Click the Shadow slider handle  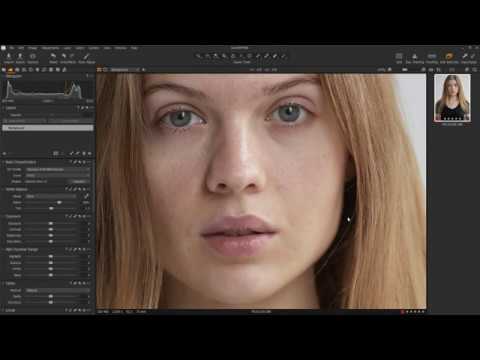(x=51, y=263)
